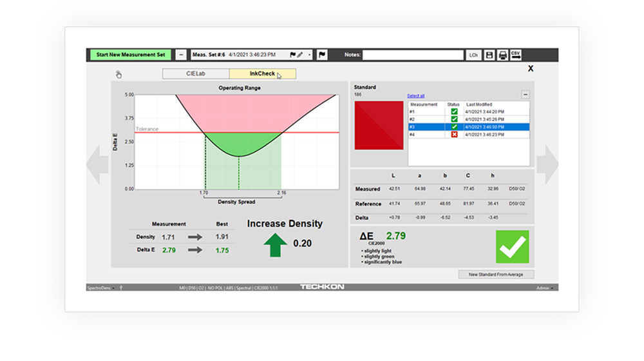Click the flag button beside measurement set dropdown
Image resolution: width=644 pixels, height=361 pixels.
[323, 55]
